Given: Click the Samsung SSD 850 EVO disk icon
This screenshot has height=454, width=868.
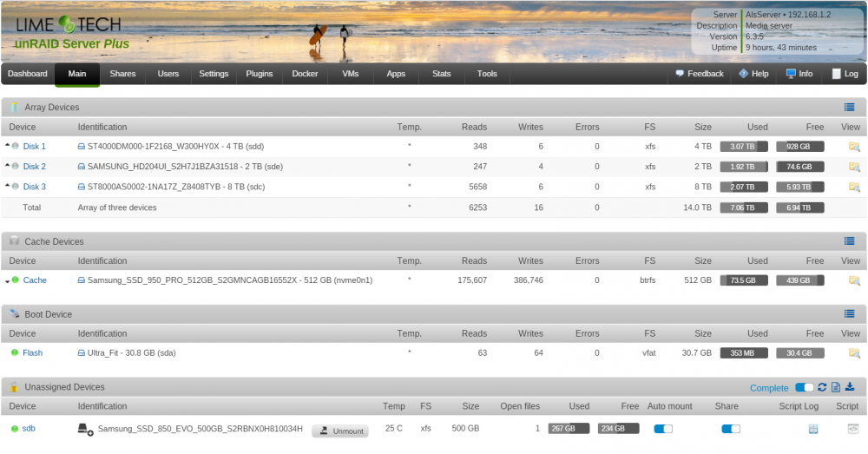Looking at the screenshot, I should 85,430.
